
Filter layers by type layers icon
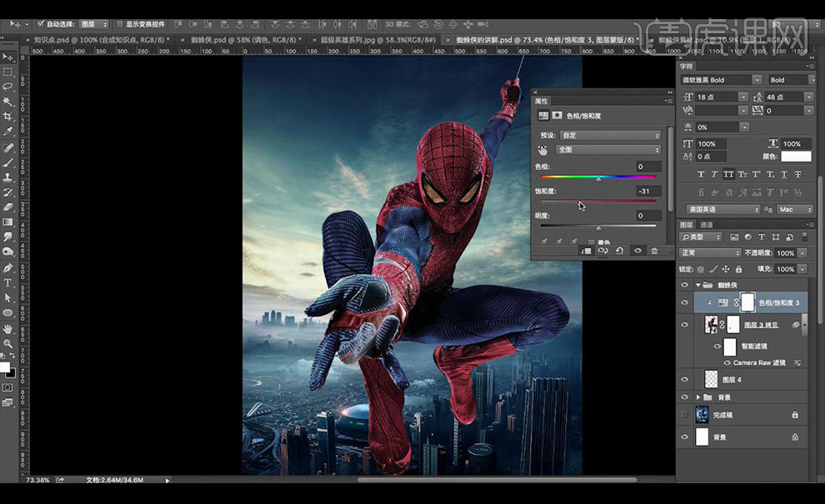[762, 237]
